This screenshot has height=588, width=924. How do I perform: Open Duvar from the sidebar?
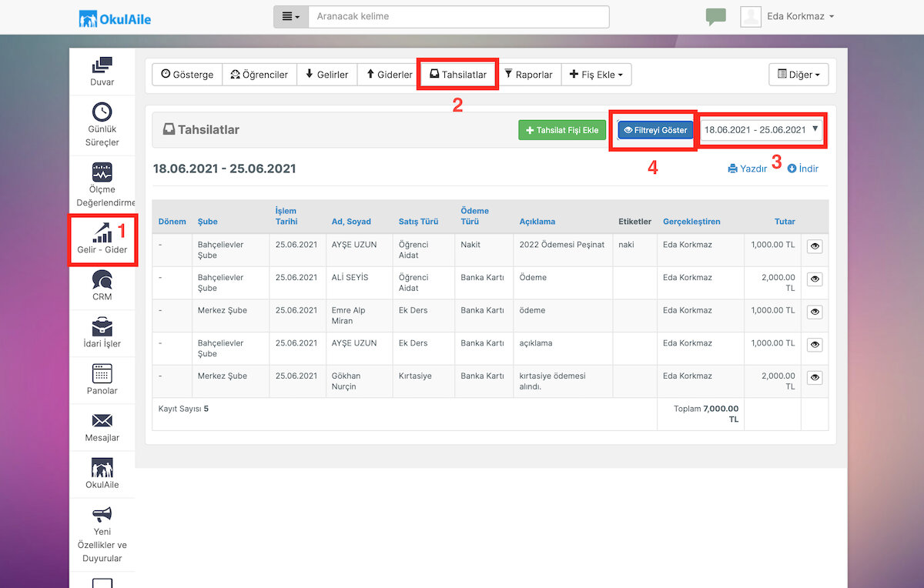tap(102, 72)
